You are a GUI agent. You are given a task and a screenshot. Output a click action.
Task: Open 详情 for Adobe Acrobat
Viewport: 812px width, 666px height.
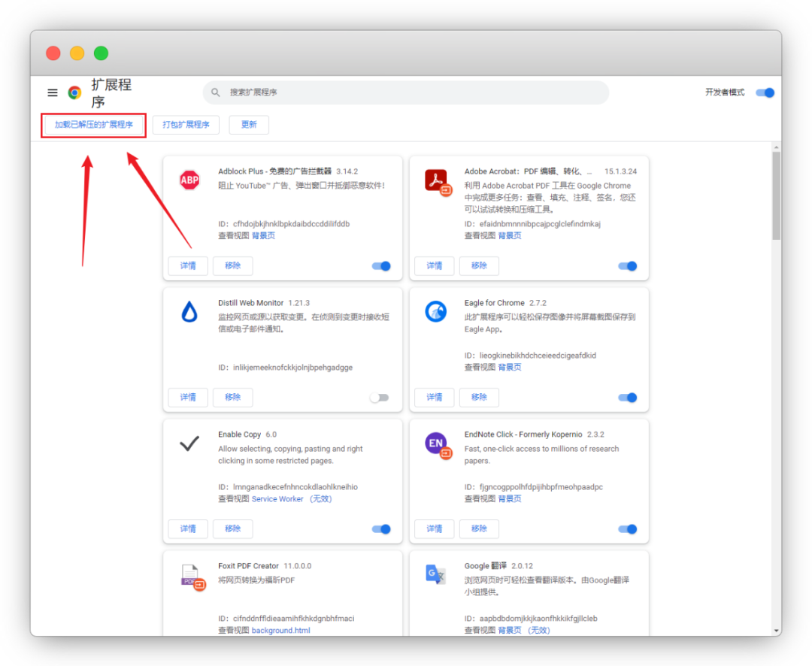tap(435, 265)
